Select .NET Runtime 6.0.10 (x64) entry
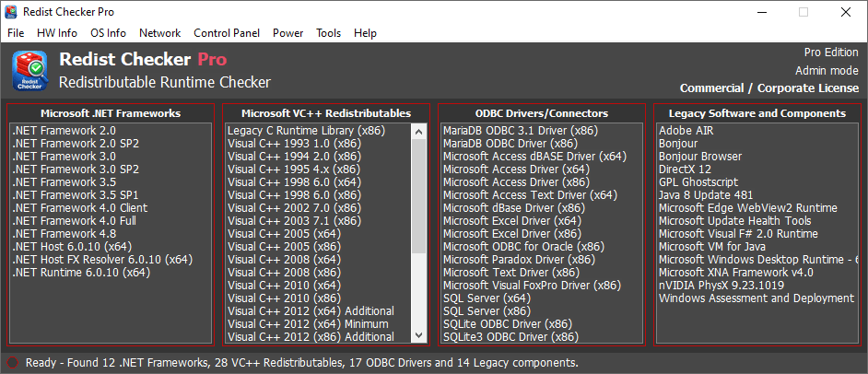The image size is (868, 374). [x=81, y=272]
